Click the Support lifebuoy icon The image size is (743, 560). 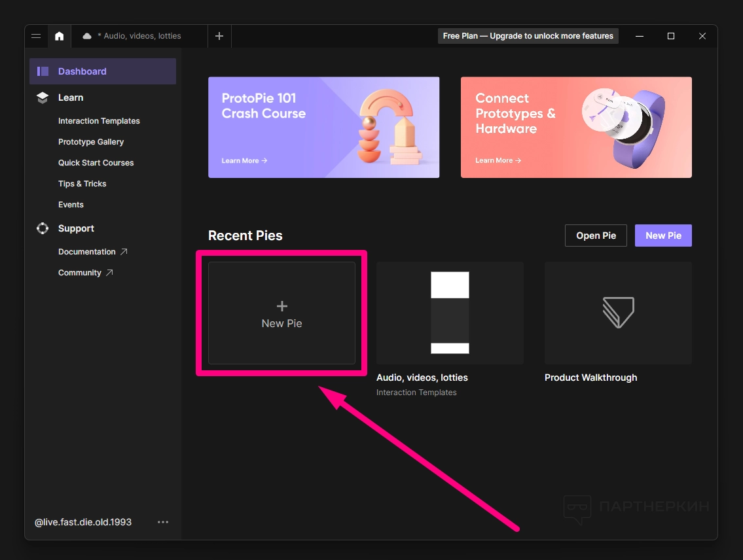pos(43,228)
